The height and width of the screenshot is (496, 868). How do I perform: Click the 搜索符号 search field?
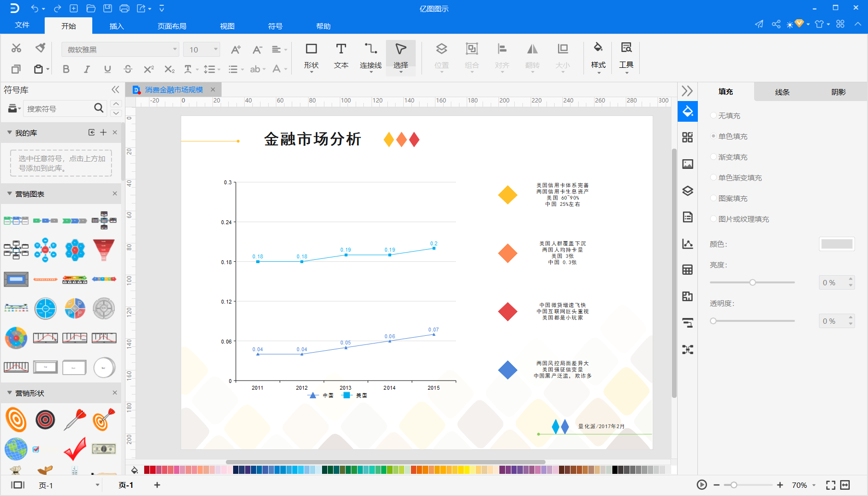[x=59, y=109]
